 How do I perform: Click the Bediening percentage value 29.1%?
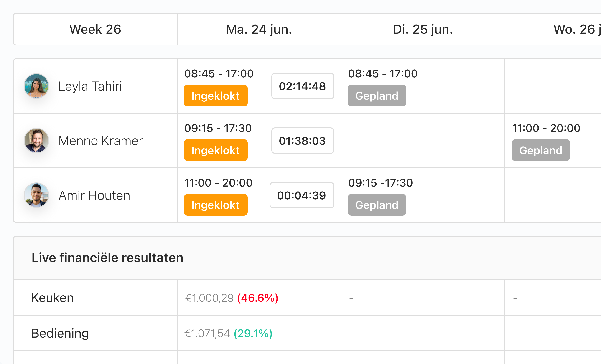click(x=253, y=333)
